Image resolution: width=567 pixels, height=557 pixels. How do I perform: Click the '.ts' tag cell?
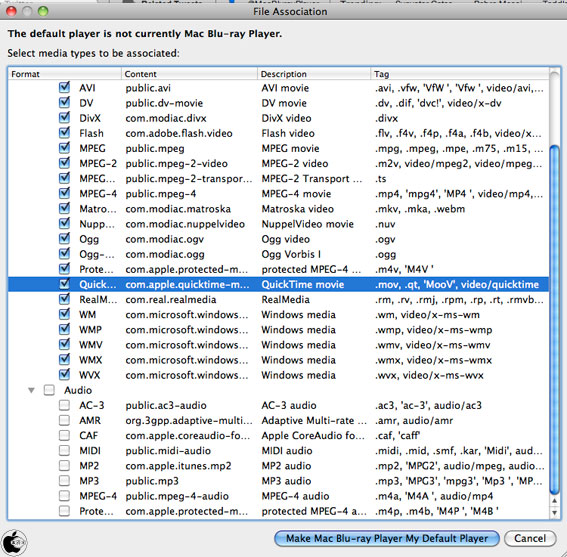[381, 179]
